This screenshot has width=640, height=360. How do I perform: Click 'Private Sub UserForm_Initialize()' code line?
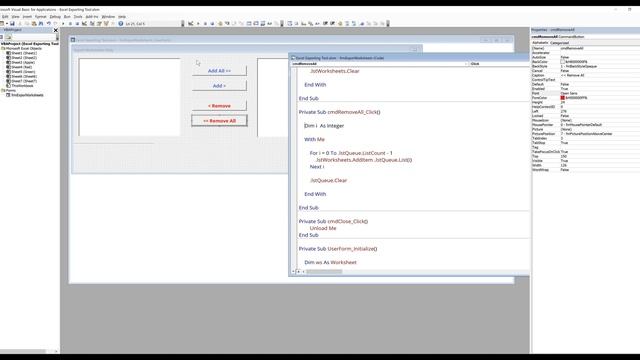point(338,249)
